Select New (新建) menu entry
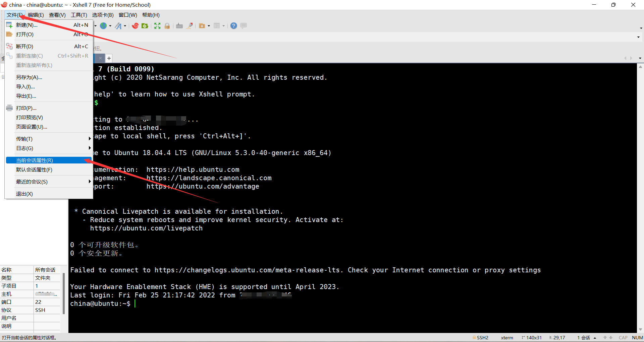The image size is (644, 342). click(49, 25)
